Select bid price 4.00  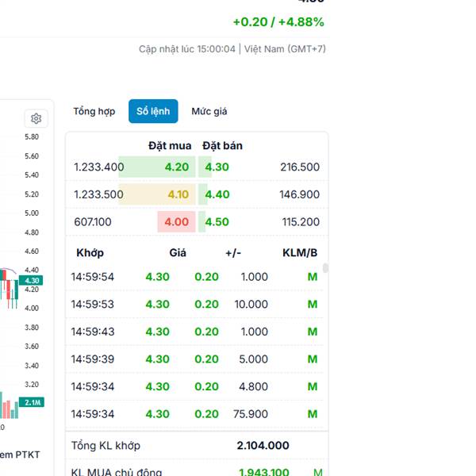pos(176,221)
